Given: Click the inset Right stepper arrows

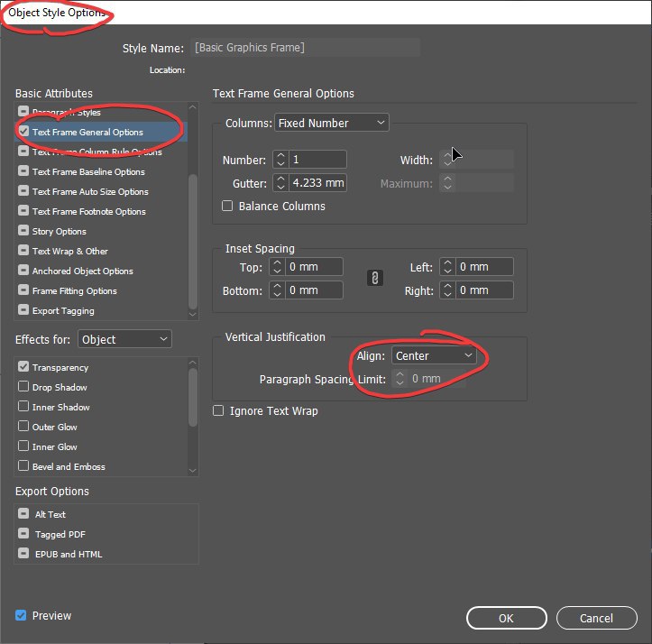Looking at the screenshot, I should pos(447,290).
